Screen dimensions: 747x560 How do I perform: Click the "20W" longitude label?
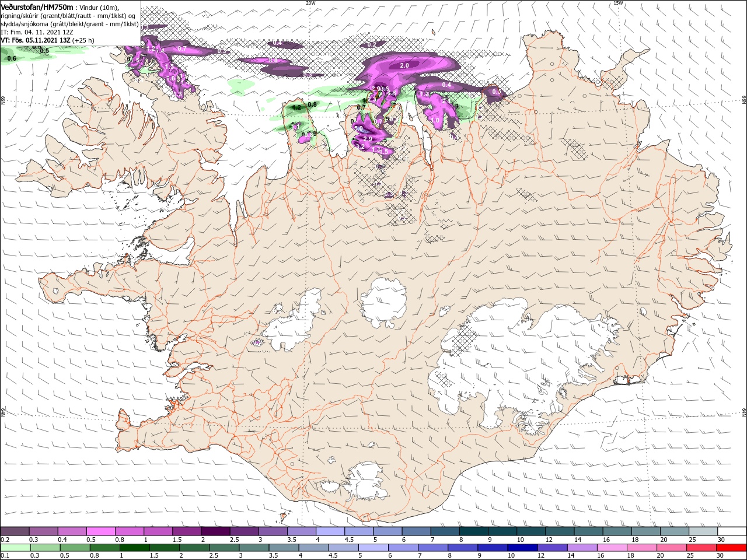click(310, 2)
